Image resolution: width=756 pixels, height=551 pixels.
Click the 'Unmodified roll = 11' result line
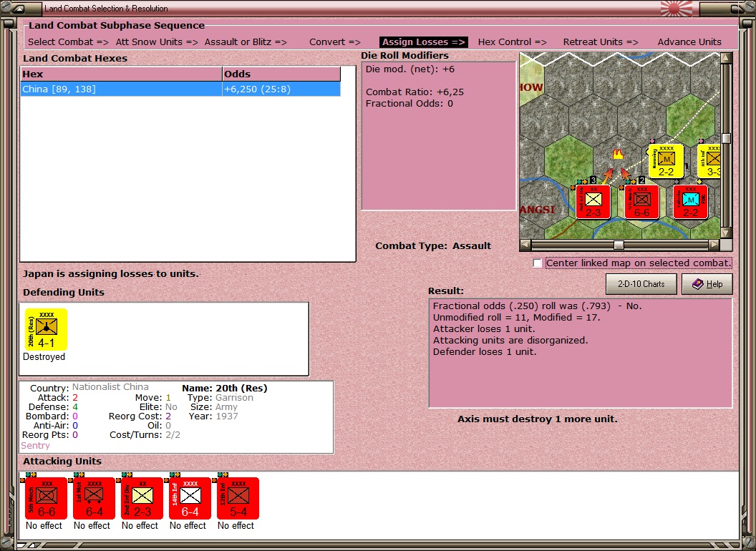point(516,317)
